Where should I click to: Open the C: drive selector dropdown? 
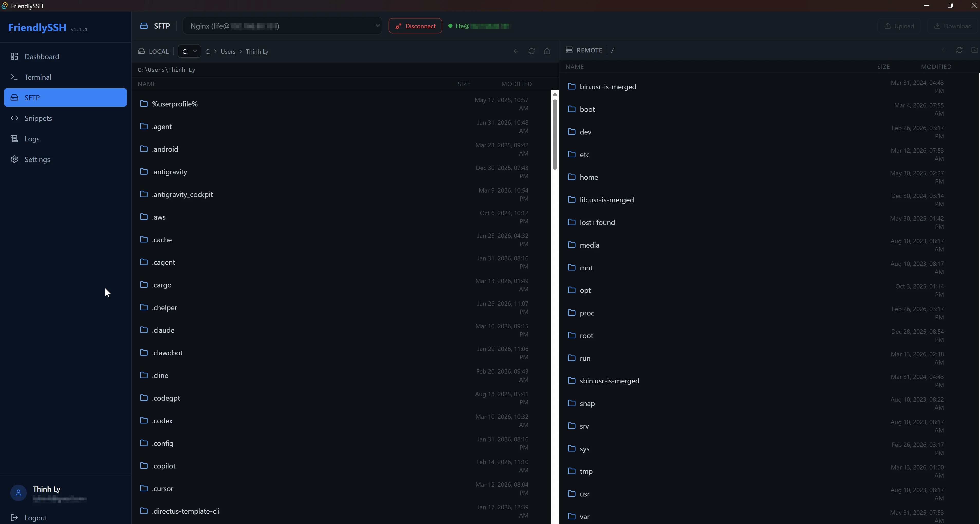tap(189, 51)
